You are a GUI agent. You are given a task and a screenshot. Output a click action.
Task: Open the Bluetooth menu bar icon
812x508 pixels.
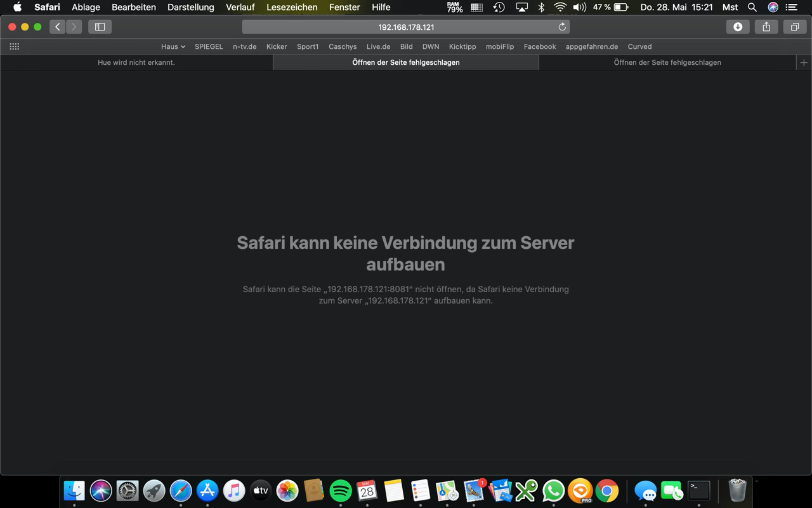541,7
